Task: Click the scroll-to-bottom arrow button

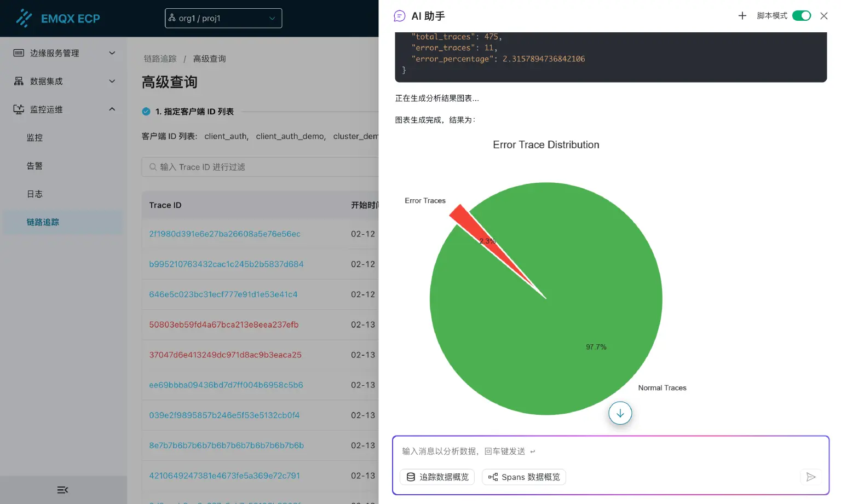Action: (x=620, y=414)
